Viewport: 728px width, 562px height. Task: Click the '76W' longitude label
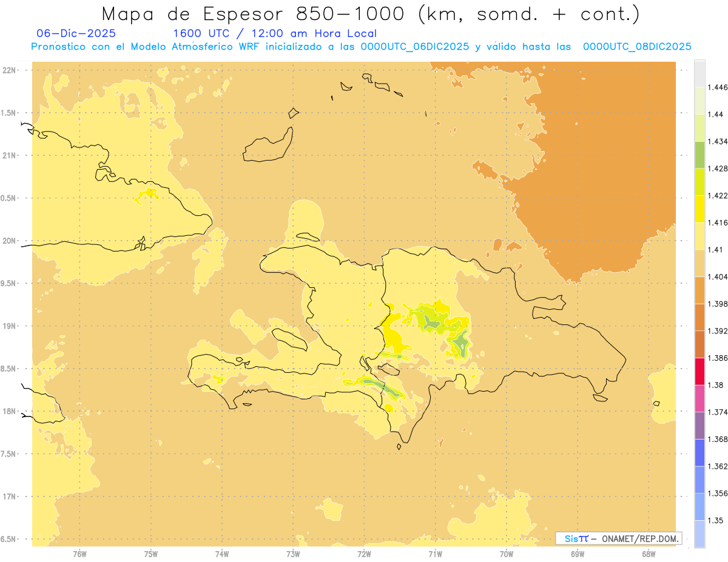[79, 554]
